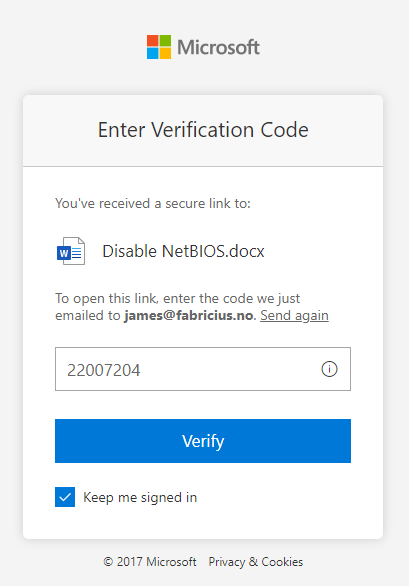Click the © 2017 Microsoft footer text
Viewport: 409px width, 586px height.
(x=150, y=562)
